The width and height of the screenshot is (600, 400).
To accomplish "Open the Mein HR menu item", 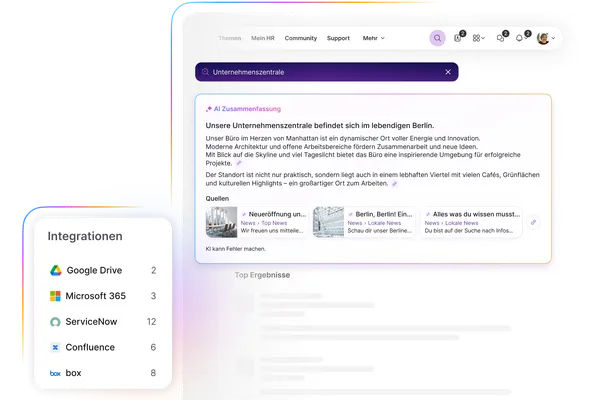I will click(x=262, y=38).
